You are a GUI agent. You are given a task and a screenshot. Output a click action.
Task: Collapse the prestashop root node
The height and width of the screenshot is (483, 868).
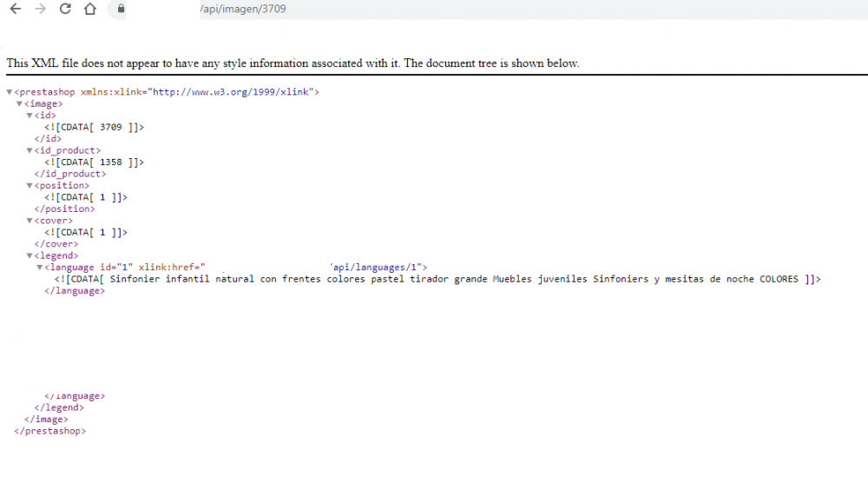pyautogui.click(x=10, y=92)
